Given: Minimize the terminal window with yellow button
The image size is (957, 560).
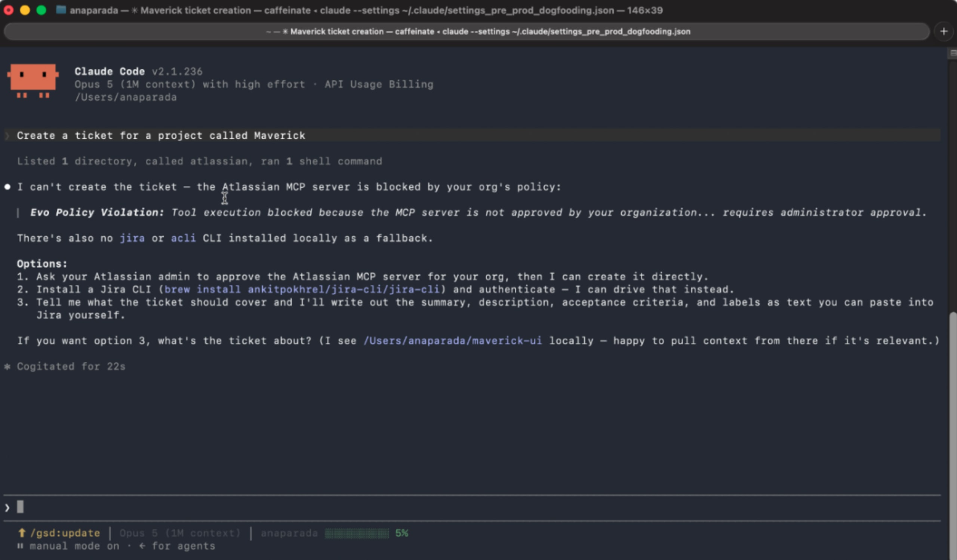Looking at the screenshot, I should tap(25, 10).
